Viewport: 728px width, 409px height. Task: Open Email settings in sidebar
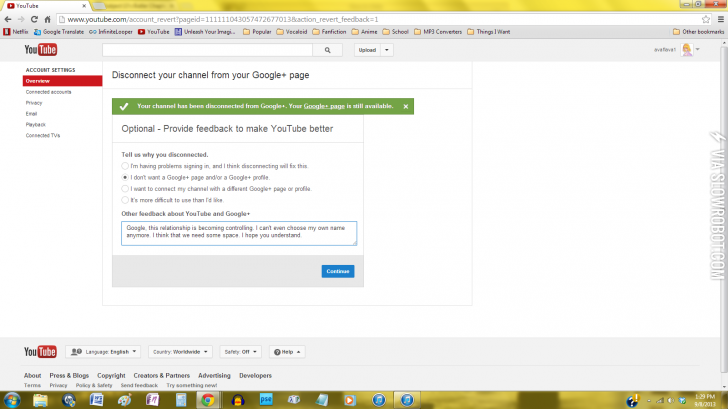31,114
